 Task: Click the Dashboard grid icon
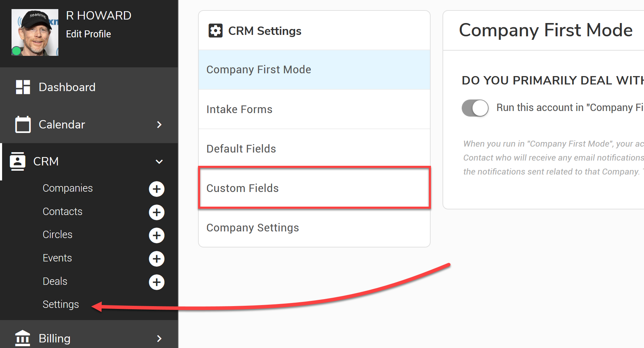click(x=23, y=87)
